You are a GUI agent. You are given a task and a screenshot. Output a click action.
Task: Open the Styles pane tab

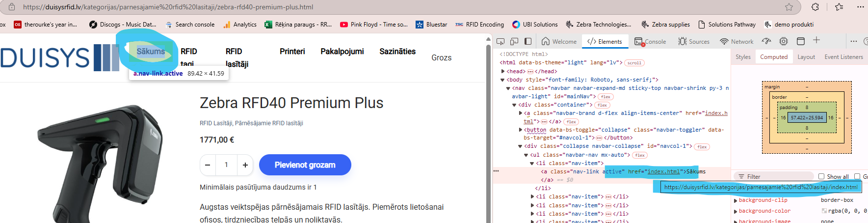coord(743,57)
